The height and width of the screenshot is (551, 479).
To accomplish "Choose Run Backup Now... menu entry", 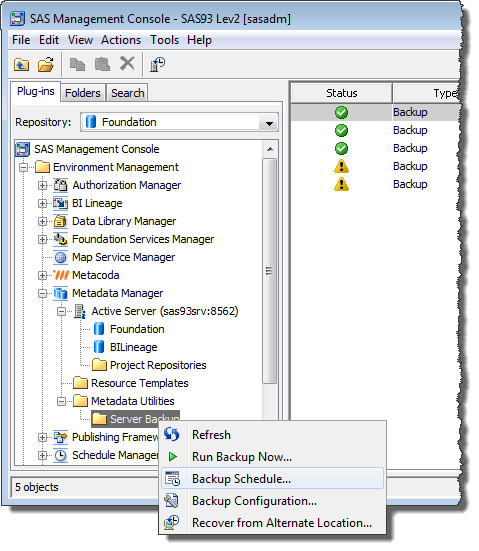I will (x=272, y=457).
